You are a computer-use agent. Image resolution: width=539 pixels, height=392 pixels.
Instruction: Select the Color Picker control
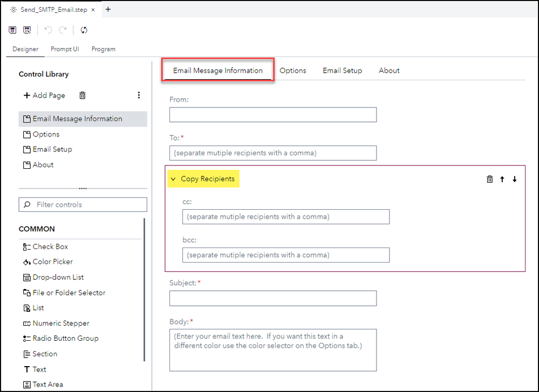48,262
